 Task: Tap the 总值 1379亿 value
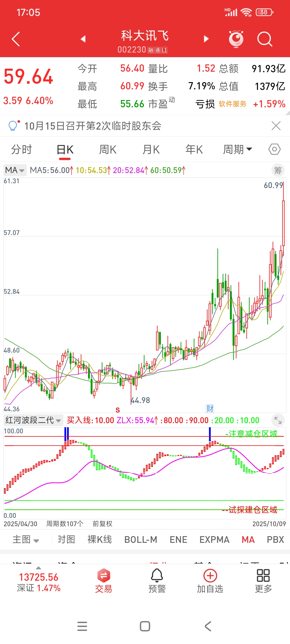tap(270, 86)
